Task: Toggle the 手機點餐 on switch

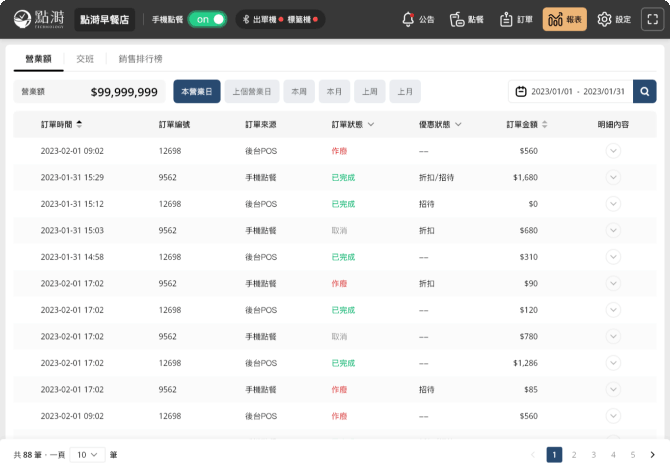Action: 207,19
